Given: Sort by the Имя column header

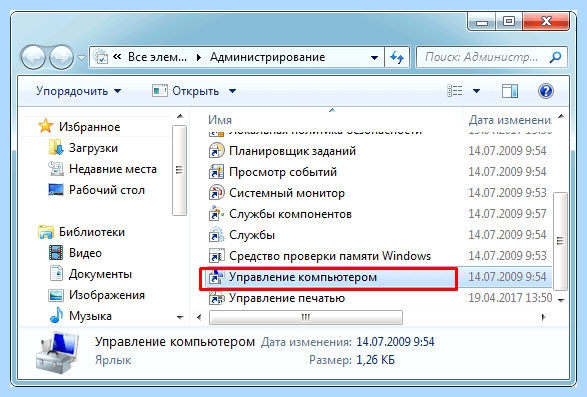Looking at the screenshot, I should click(x=220, y=120).
